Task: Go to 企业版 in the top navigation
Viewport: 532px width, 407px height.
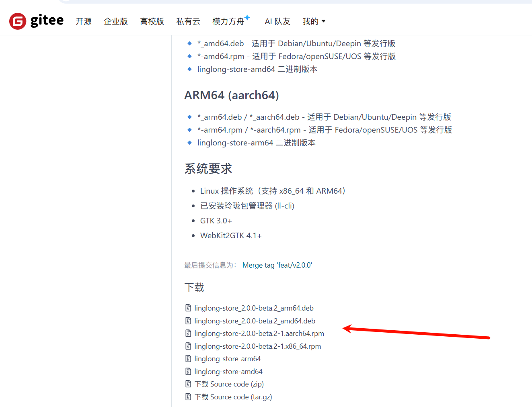Action: click(x=116, y=21)
